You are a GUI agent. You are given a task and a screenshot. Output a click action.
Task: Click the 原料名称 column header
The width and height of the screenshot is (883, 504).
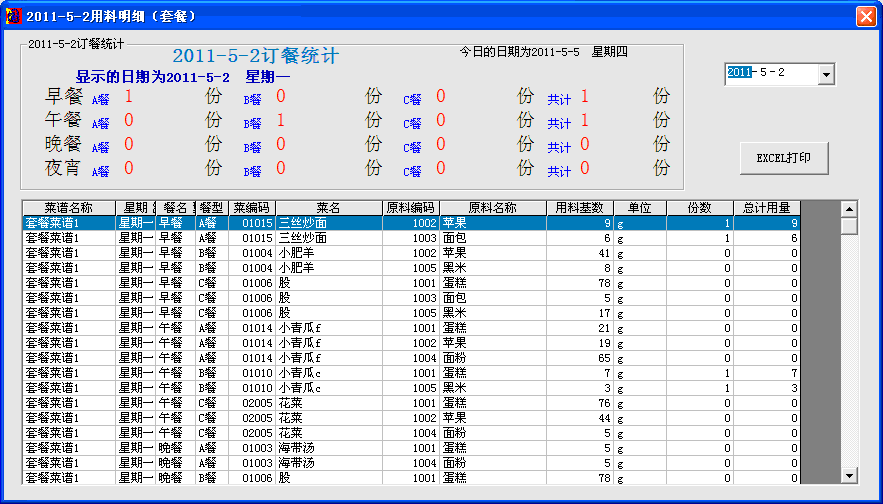click(x=492, y=208)
